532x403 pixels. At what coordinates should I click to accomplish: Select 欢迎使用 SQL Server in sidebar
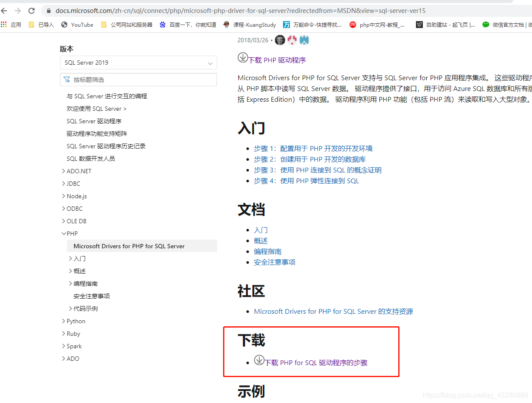click(x=97, y=109)
